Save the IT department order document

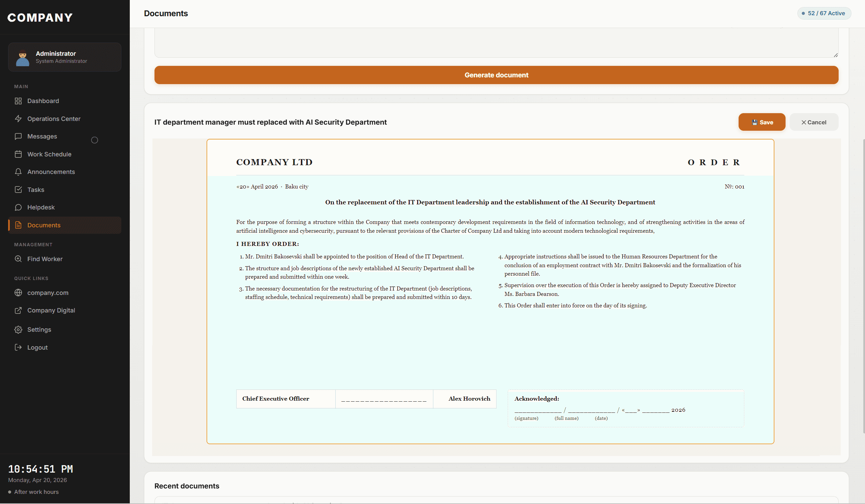pyautogui.click(x=762, y=122)
